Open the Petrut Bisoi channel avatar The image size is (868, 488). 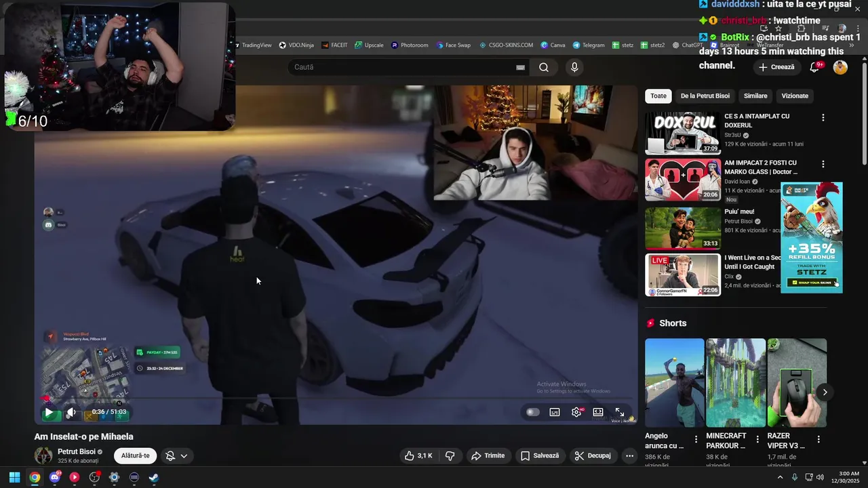click(43, 455)
